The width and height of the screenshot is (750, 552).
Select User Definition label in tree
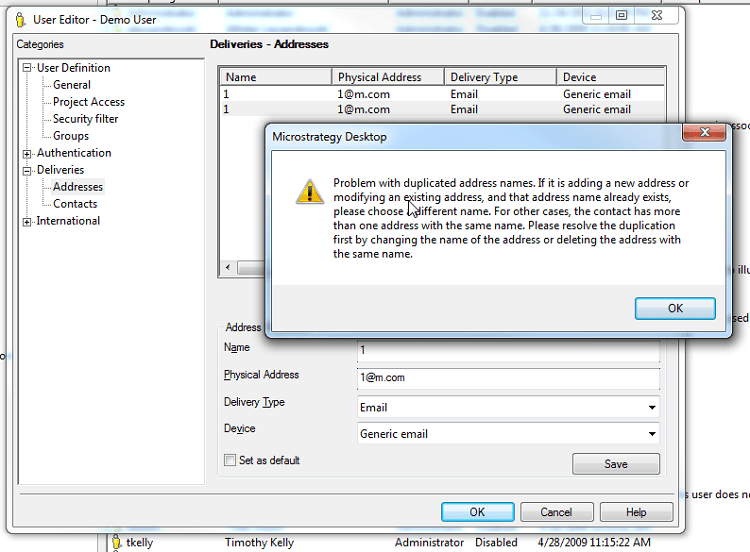(74, 68)
